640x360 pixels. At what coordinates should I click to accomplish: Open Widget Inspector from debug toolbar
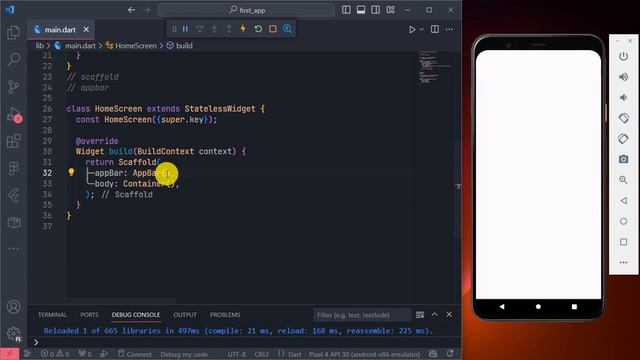[x=287, y=29]
